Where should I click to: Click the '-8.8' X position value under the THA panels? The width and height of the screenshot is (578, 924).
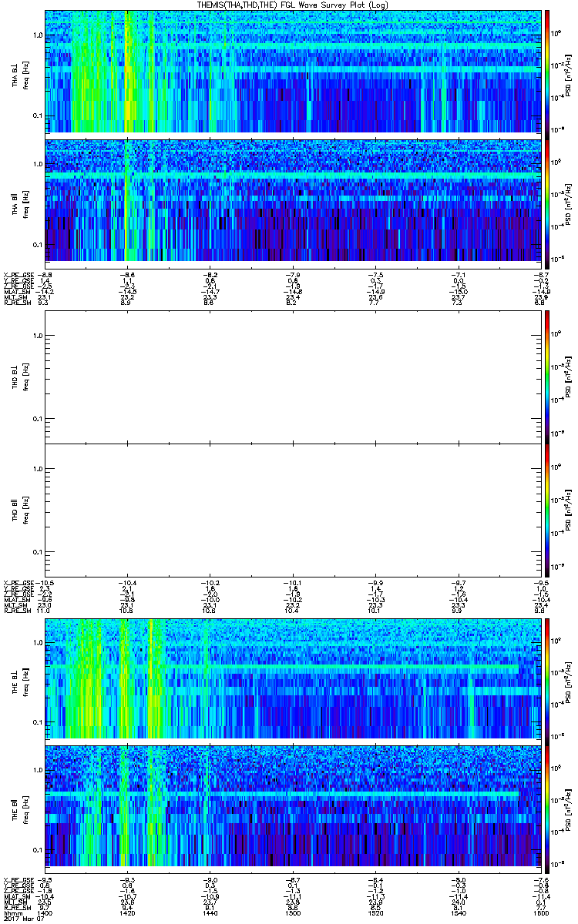tap(45, 273)
